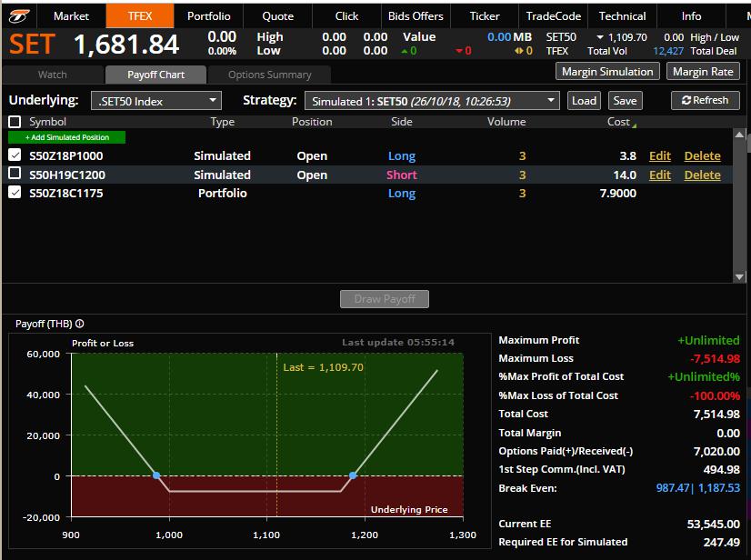Open the Strategy Simulated 1 dropdown
The height and width of the screenshot is (560, 751).
(432, 101)
